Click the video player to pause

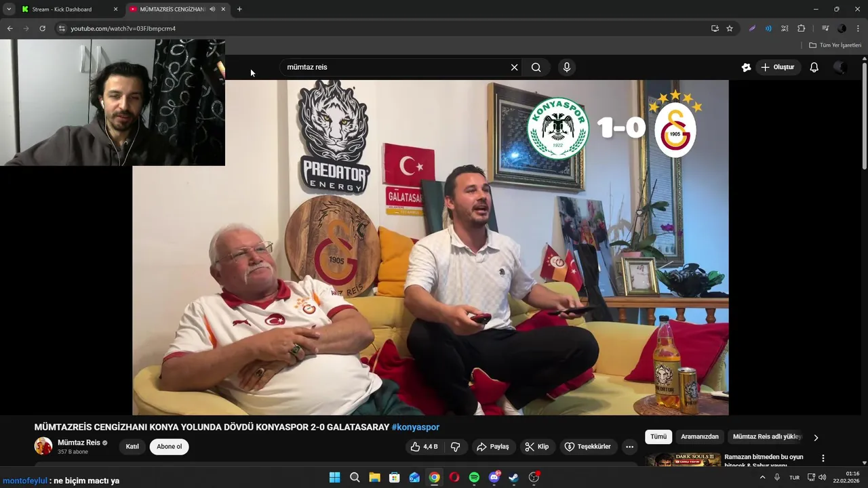[x=430, y=247]
